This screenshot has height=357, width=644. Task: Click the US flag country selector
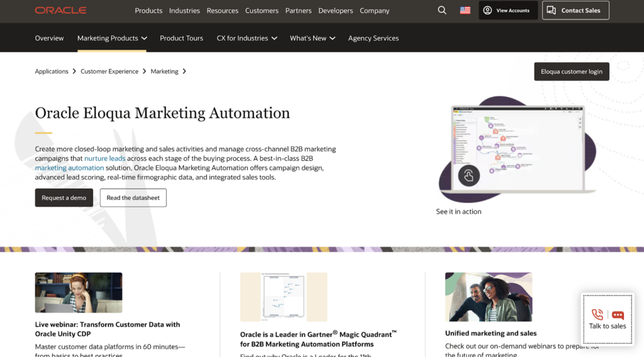click(465, 10)
